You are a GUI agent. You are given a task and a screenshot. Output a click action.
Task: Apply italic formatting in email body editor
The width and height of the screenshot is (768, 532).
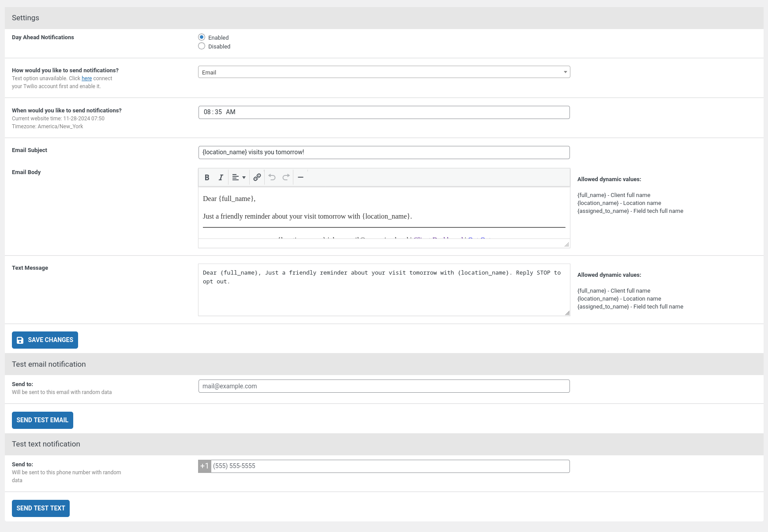[221, 177]
